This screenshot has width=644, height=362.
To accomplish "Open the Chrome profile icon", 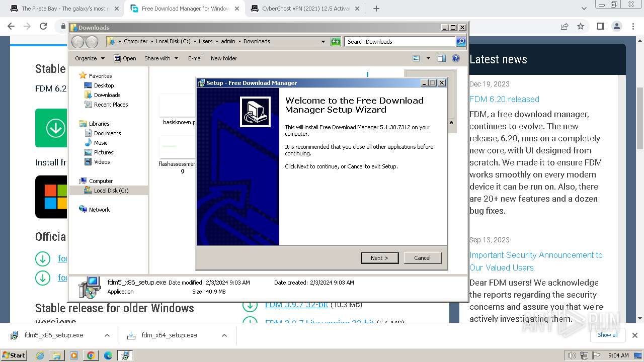I will coord(616,26).
